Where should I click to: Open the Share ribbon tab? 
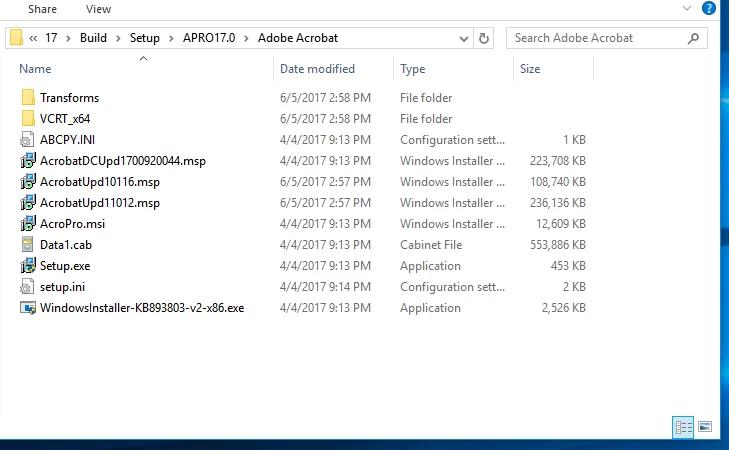tap(42, 9)
